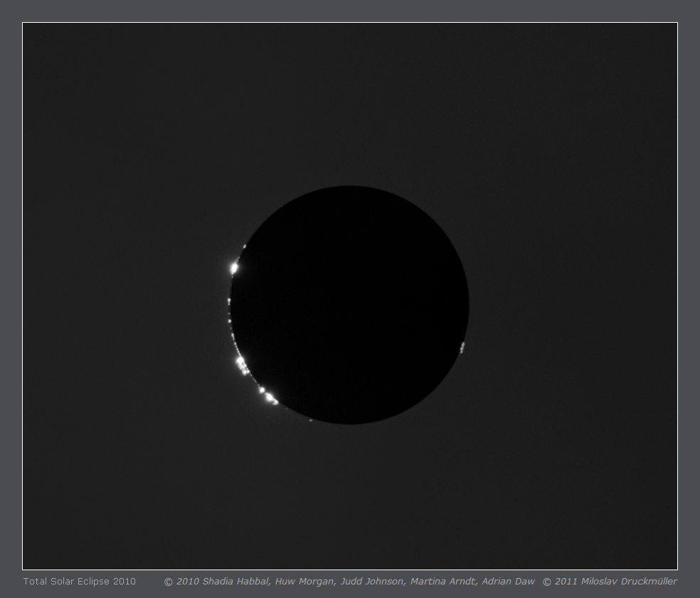Click the "Total Solar Eclipse 2010" caption
Viewport: 700px width, 598px height.
(79, 582)
